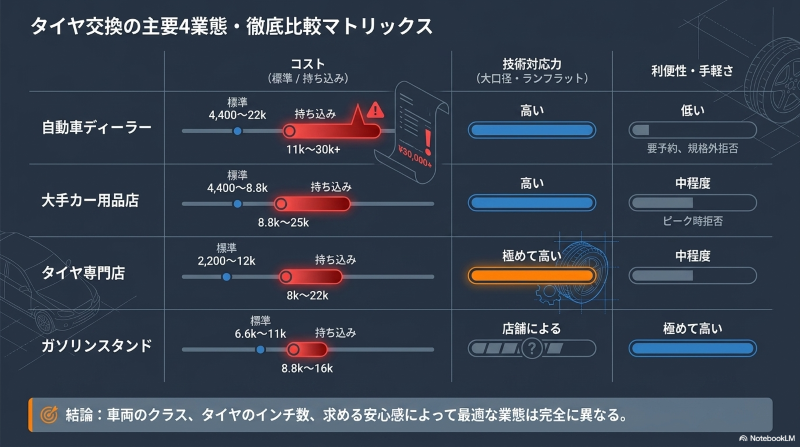
Task: Click the タイヤ専門店 row label
Action: pyautogui.click(x=89, y=273)
